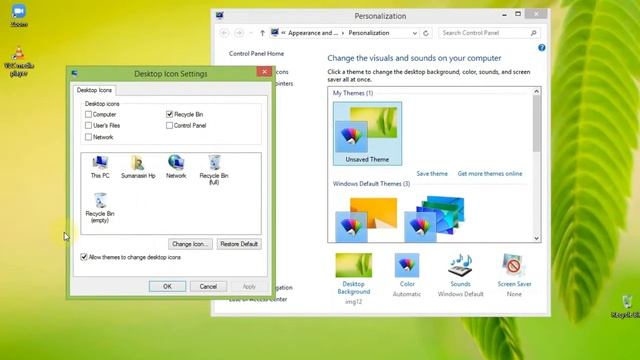Select the Unsaved Theme thumbnail
This screenshot has height=360, width=640.
click(x=367, y=133)
